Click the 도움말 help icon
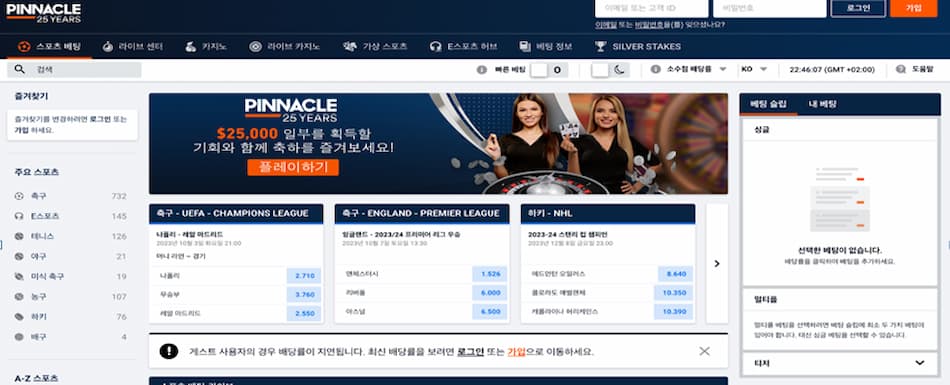 click(900, 70)
